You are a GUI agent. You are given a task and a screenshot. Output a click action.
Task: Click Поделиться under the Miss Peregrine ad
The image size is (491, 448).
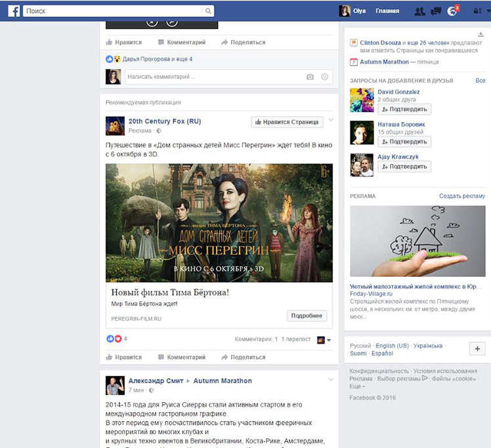coord(244,357)
